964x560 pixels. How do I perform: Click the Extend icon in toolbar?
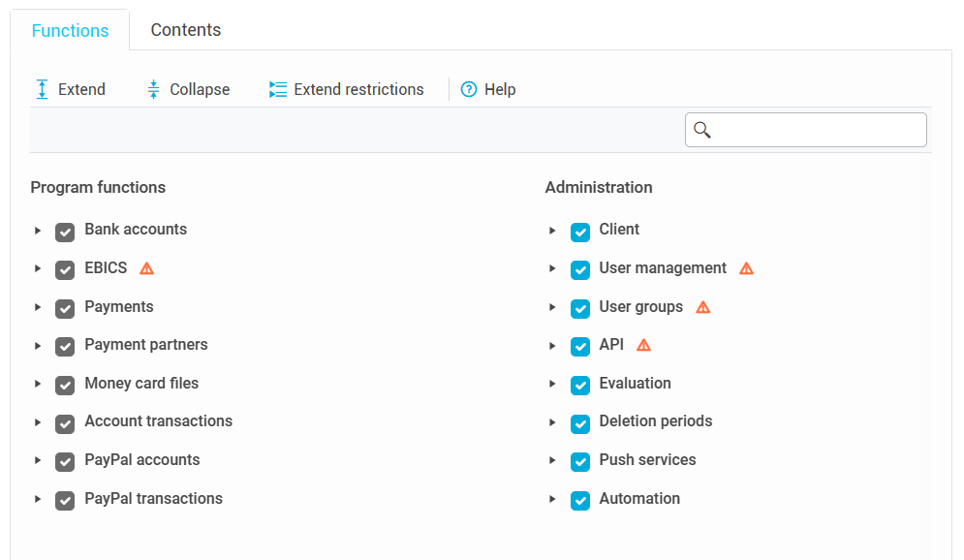[x=42, y=89]
